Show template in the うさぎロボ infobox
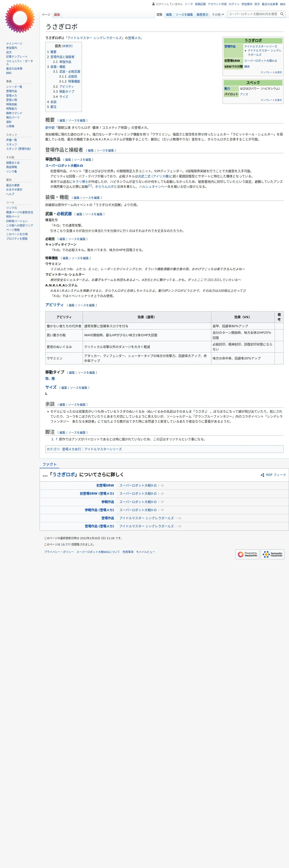The width and height of the screenshot is (289, 868). [x=271, y=72]
